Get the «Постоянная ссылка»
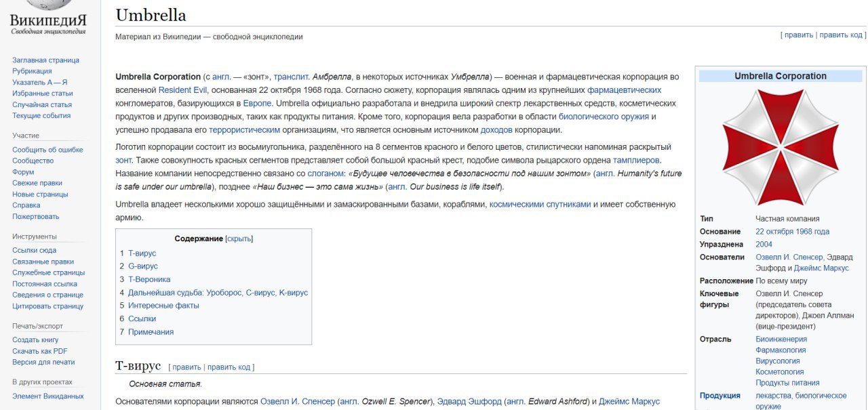This screenshot has width=868, height=410. pyautogui.click(x=45, y=284)
